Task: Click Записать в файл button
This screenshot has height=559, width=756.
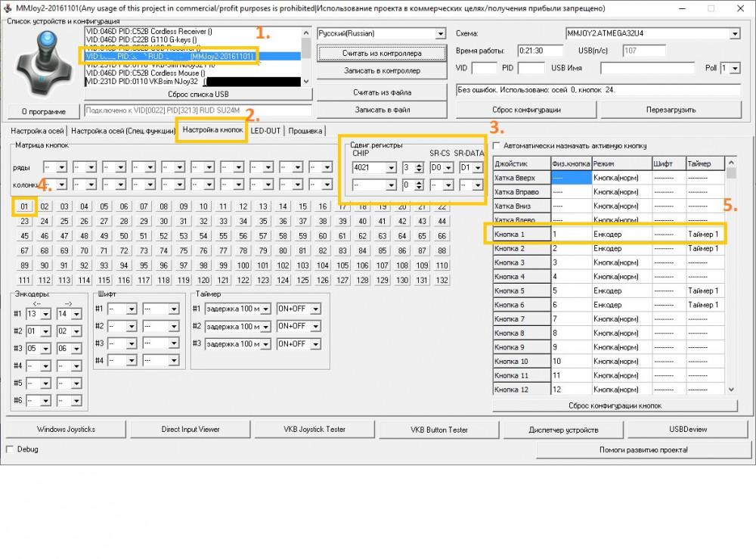Action: click(x=383, y=110)
